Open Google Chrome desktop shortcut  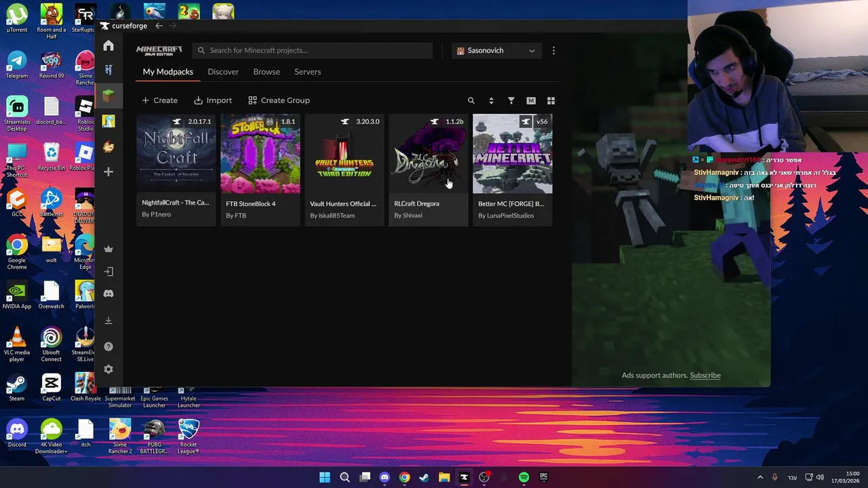17,252
